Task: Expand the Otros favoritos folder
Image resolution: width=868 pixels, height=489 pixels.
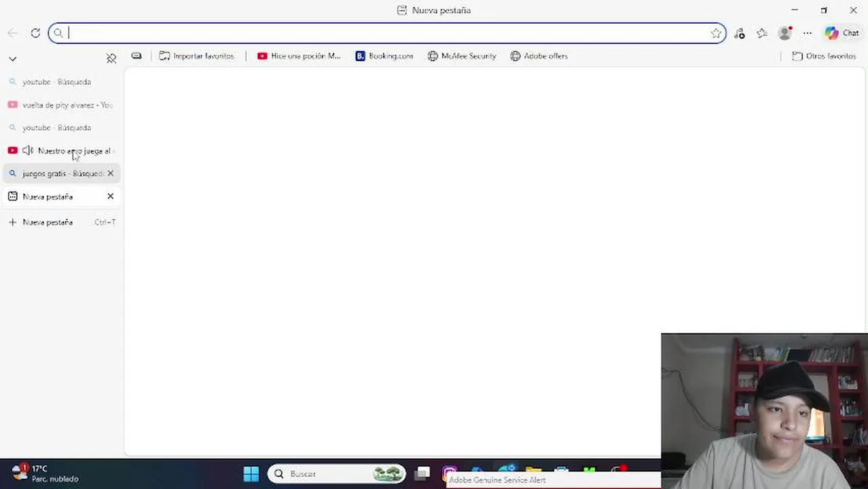Action: (x=824, y=56)
